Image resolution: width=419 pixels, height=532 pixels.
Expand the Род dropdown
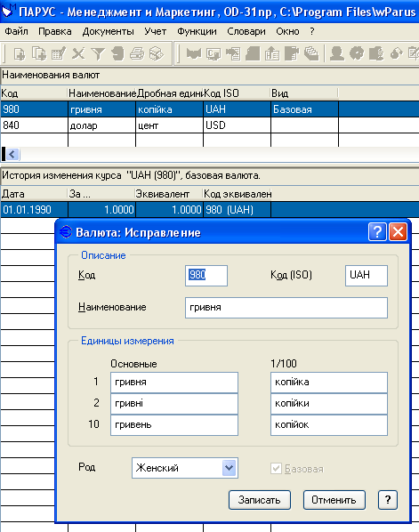pos(230,468)
